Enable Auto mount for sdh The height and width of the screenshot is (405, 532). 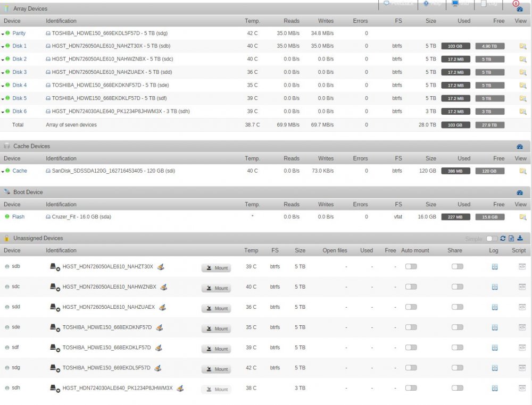pyautogui.click(x=411, y=387)
